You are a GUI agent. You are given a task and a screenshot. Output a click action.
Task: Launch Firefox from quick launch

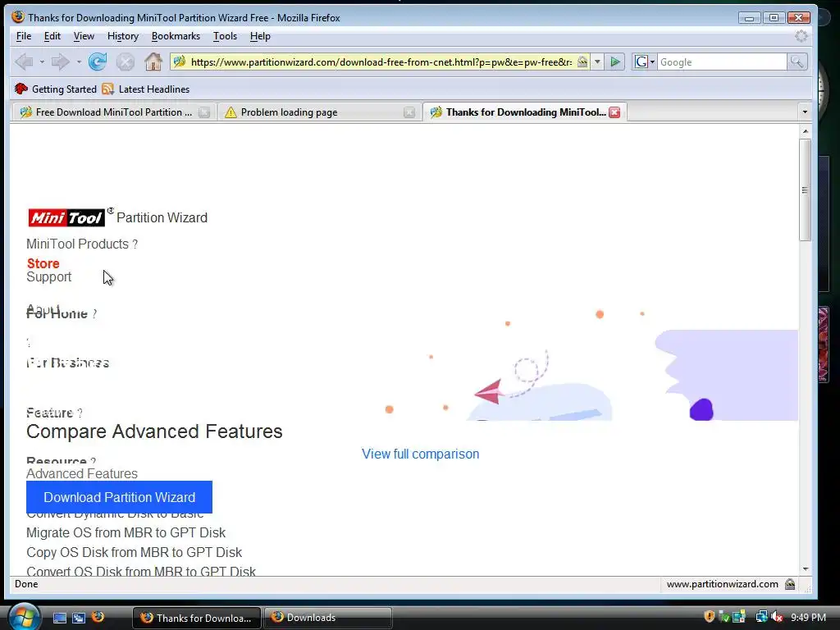pos(98,617)
